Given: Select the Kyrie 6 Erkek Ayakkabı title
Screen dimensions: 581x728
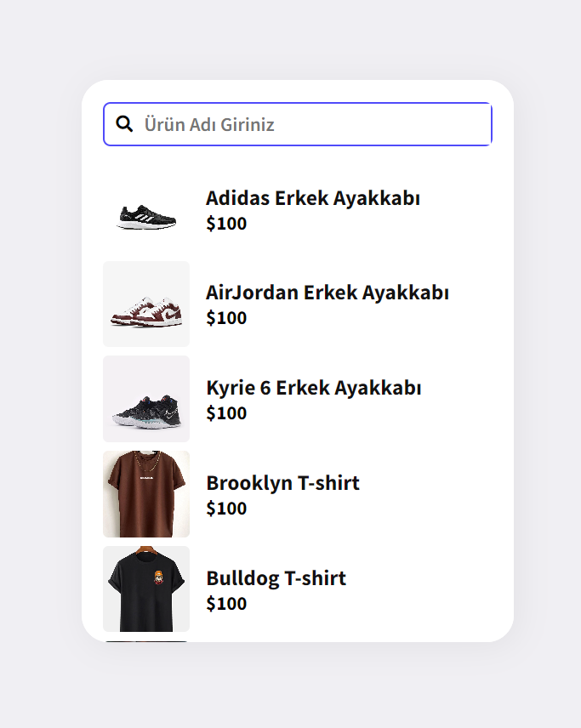Looking at the screenshot, I should pos(314,387).
